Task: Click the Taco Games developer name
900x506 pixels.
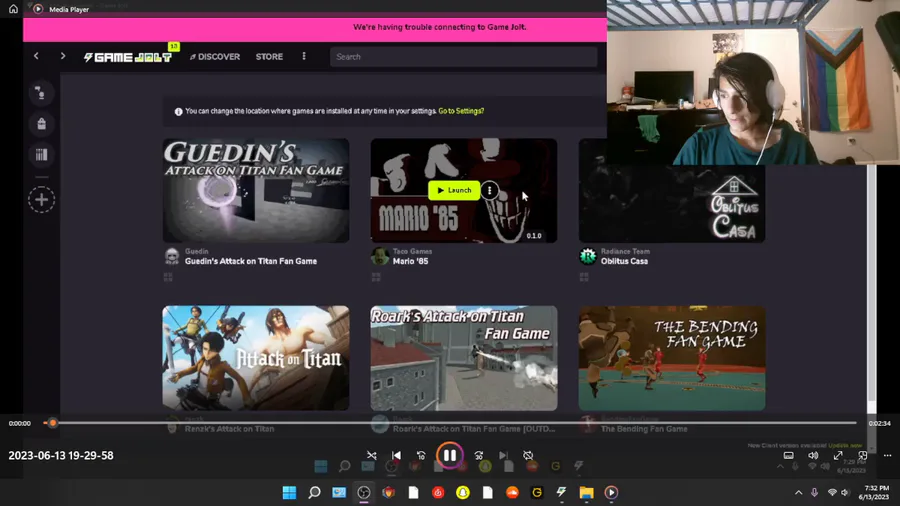Action: [x=412, y=251]
